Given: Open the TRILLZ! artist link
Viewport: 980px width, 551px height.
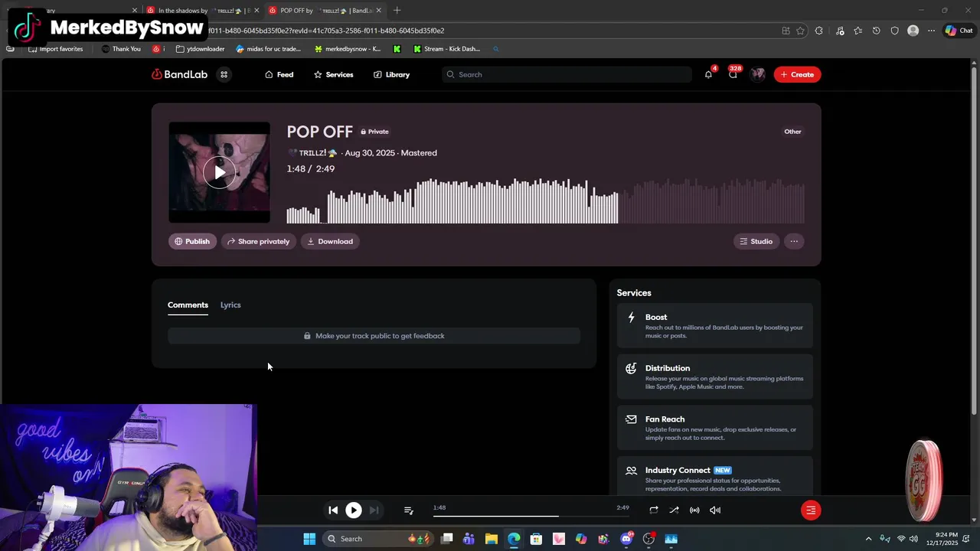Looking at the screenshot, I should click(312, 153).
